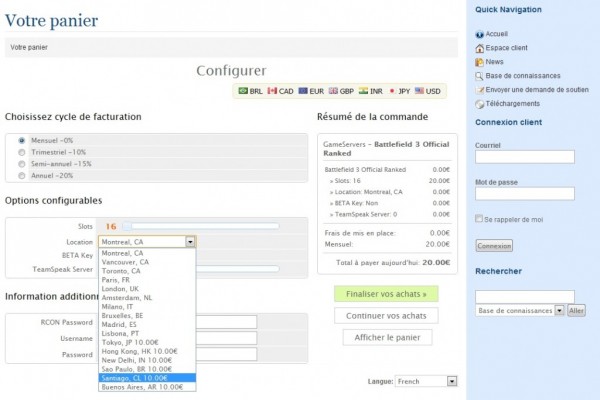Click the TeamSpeak Server slider track
The width and height of the screenshot is (600, 400).
[237, 269]
